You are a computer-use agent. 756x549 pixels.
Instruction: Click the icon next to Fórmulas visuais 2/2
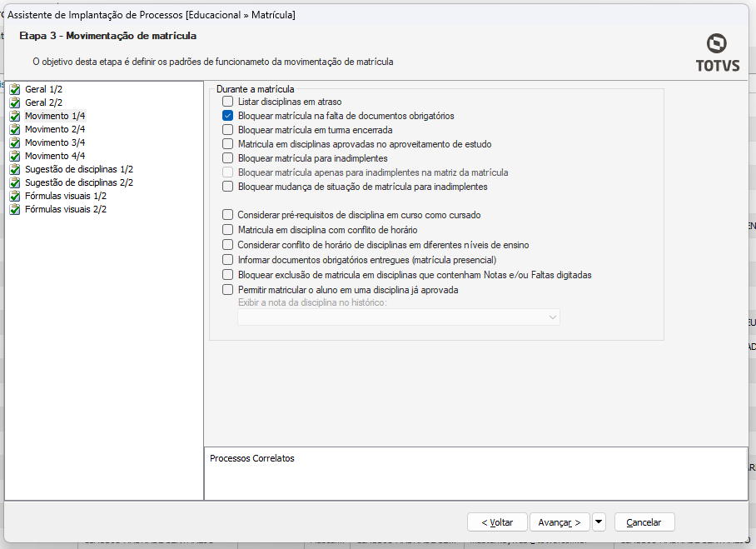tap(14, 209)
